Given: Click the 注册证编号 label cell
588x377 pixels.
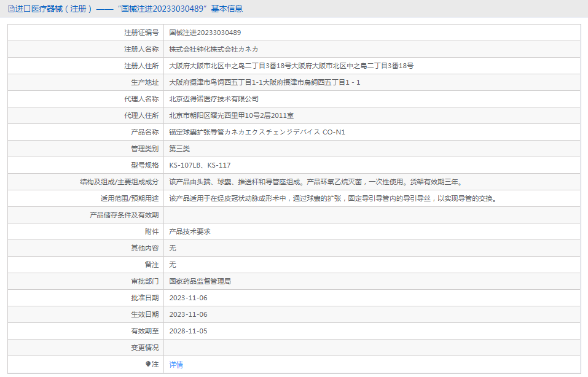Looking at the screenshot, I should tap(142, 33).
